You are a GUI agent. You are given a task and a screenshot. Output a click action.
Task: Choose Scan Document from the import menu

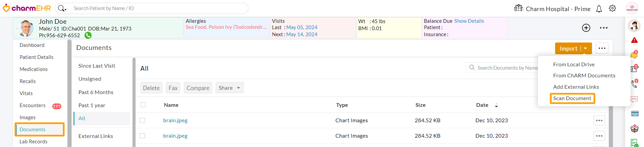pyautogui.click(x=572, y=98)
